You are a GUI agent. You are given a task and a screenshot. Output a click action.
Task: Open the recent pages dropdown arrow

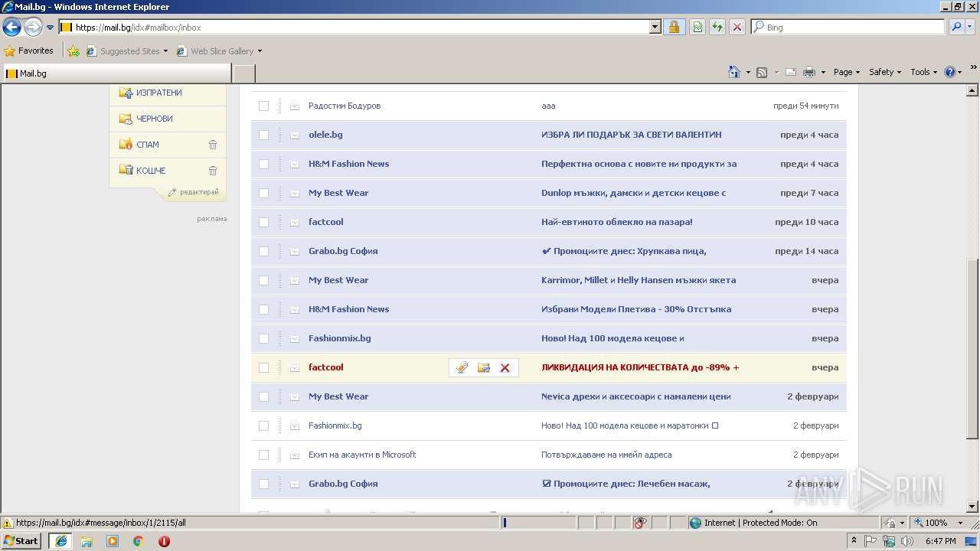pyautogui.click(x=50, y=28)
